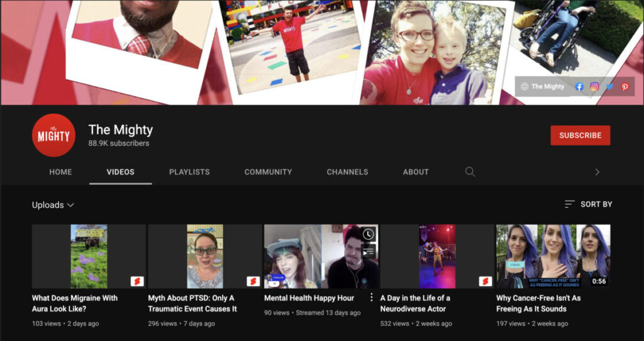Click The Mighty channel name heading
644x341 pixels.
[121, 129]
